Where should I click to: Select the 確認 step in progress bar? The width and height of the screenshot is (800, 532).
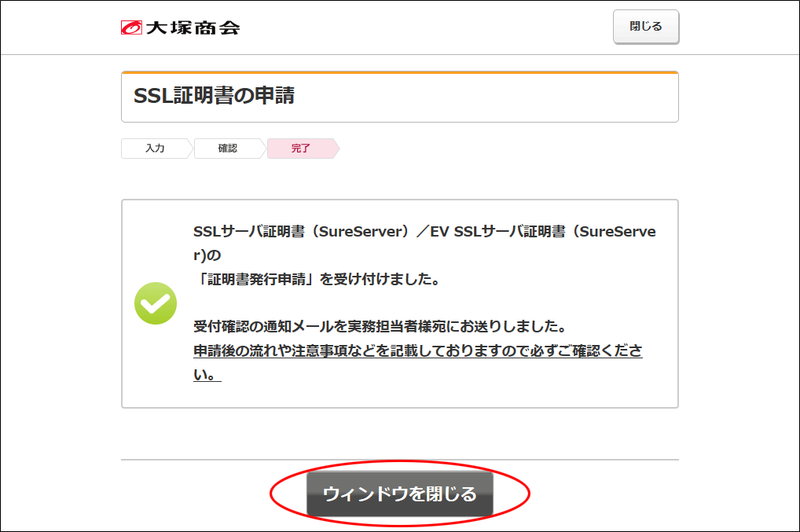[229, 149]
